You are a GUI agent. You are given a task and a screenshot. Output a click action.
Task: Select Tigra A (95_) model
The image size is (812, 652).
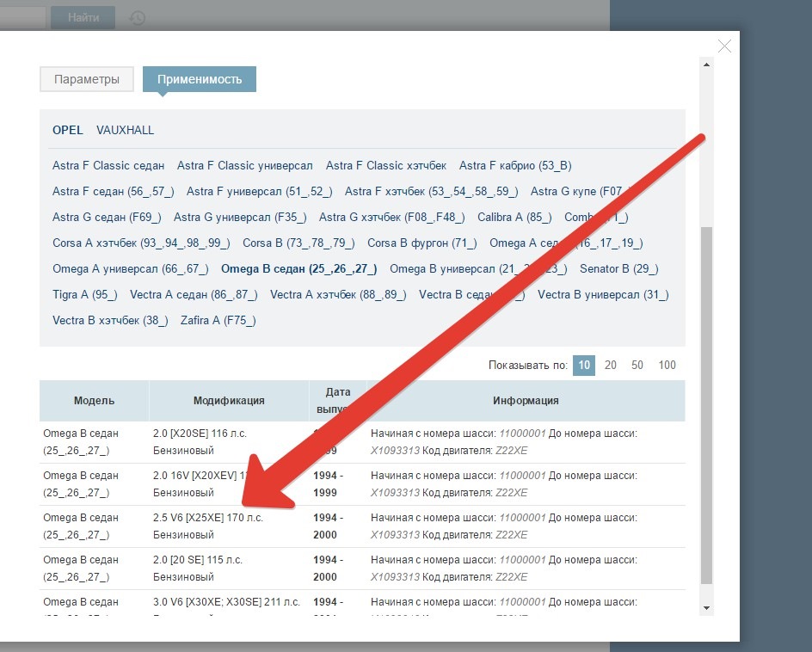[85, 295]
